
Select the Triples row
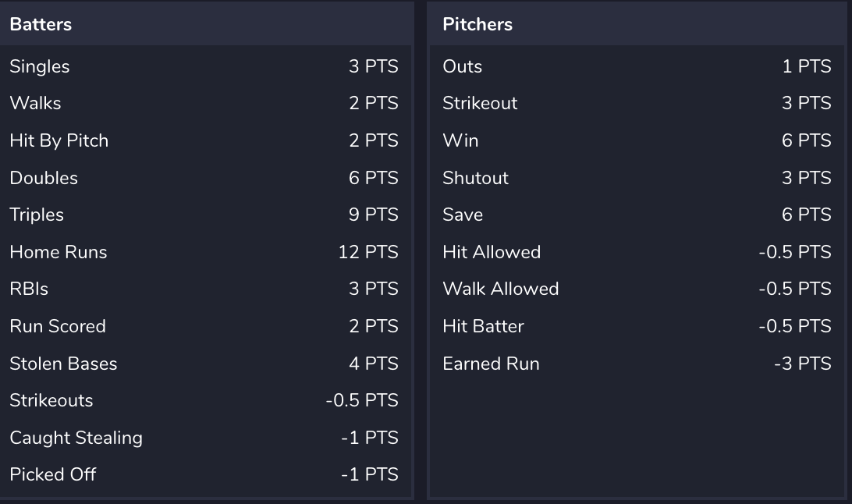(x=206, y=215)
